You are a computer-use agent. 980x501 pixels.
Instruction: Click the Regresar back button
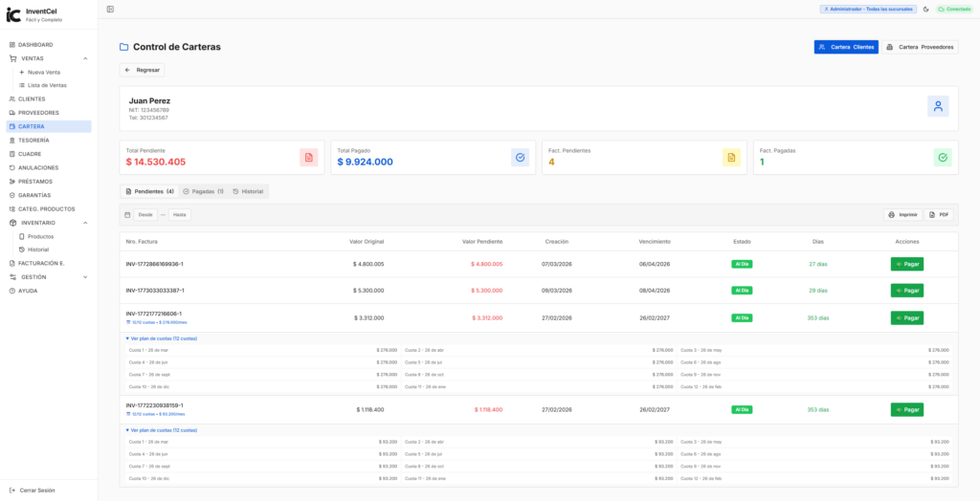coord(143,70)
